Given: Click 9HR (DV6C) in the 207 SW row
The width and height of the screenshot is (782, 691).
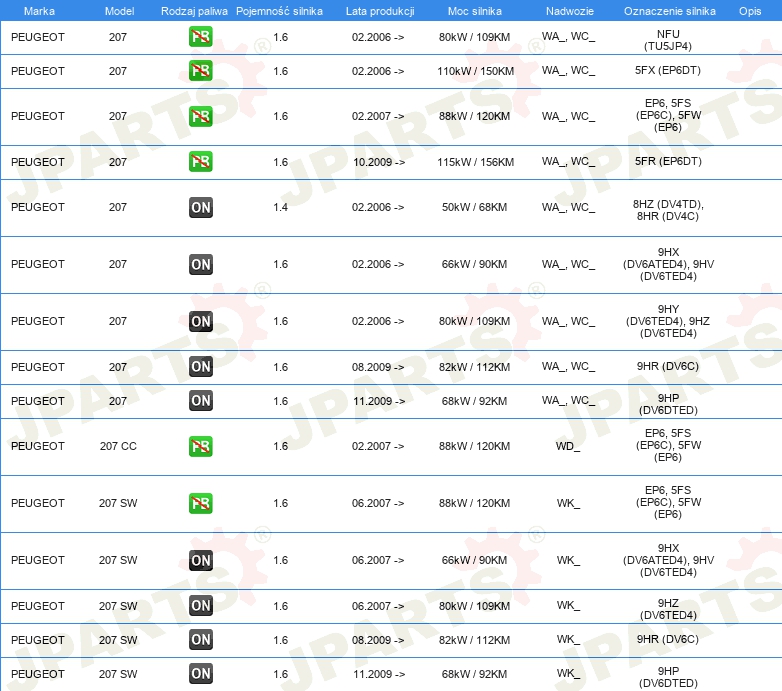Looking at the screenshot, I should pos(668,639).
